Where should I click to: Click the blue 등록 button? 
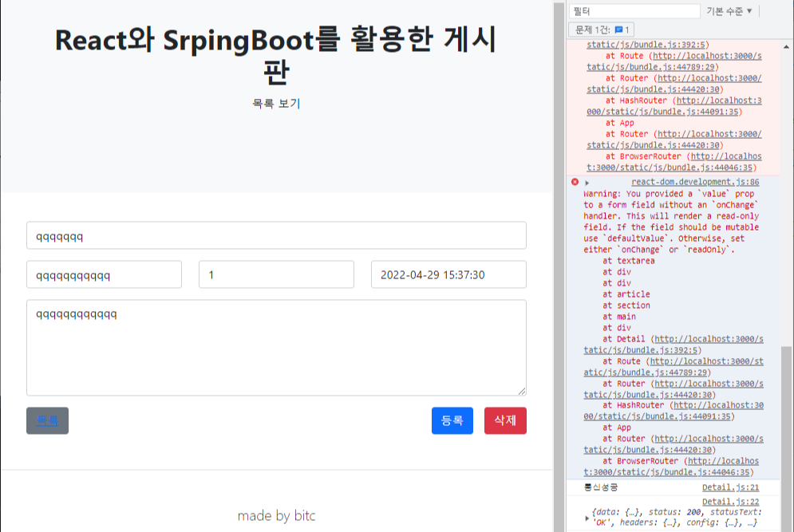(452, 420)
